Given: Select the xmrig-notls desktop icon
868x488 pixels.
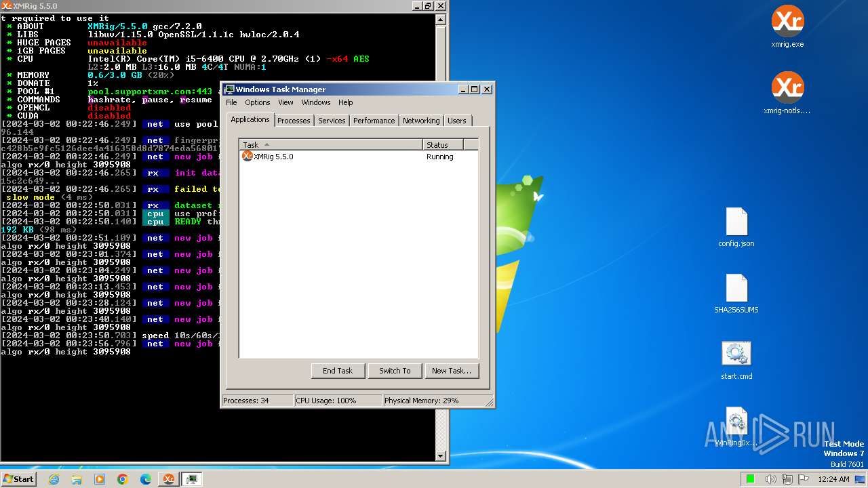Looking at the screenshot, I should pos(787,94).
